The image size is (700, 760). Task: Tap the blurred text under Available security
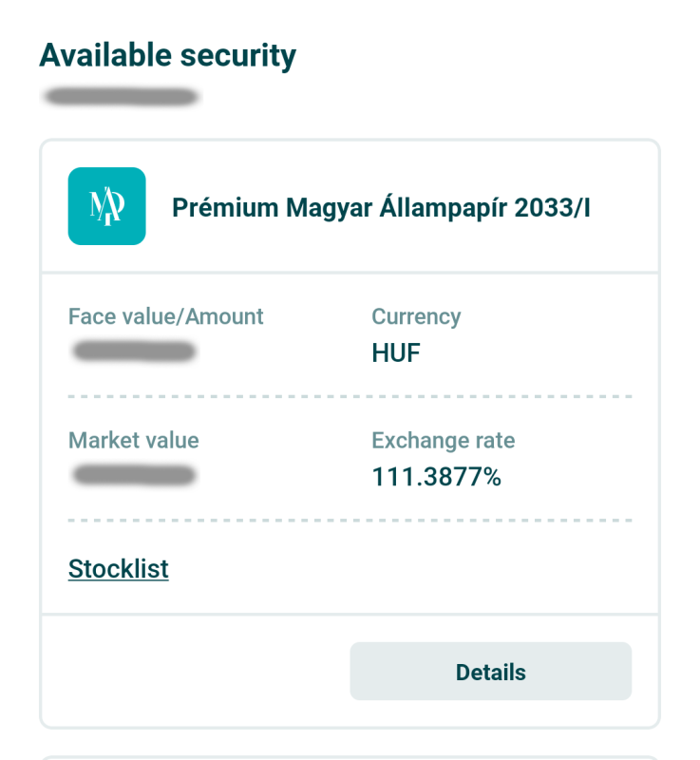[121, 96]
